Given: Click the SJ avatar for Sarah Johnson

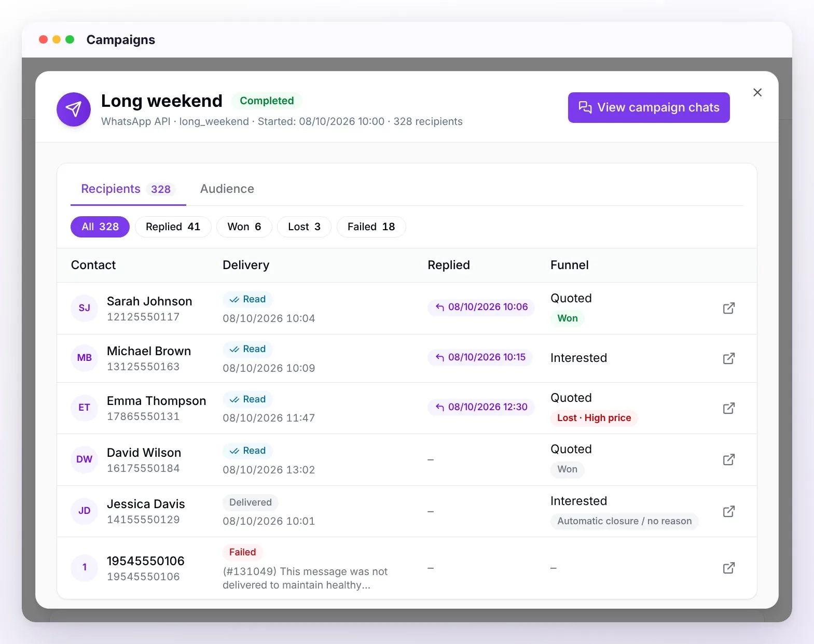Looking at the screenshot, I should click(85, 308).
